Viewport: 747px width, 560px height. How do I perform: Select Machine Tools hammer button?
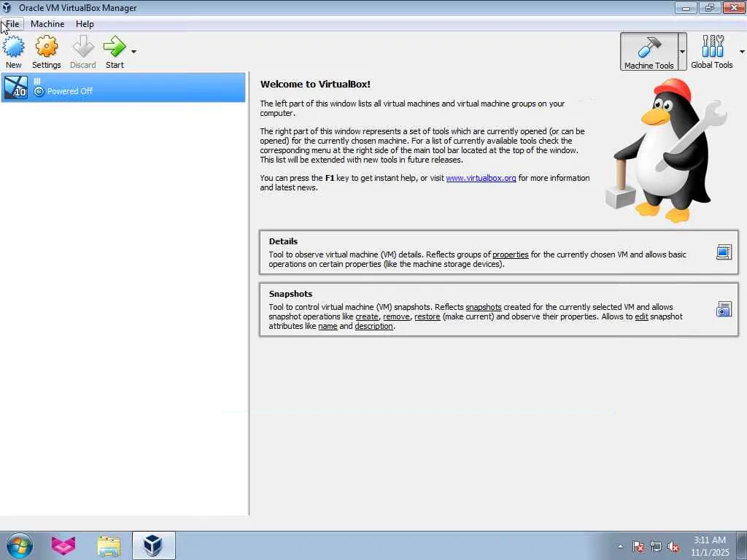tap(649, 52)
